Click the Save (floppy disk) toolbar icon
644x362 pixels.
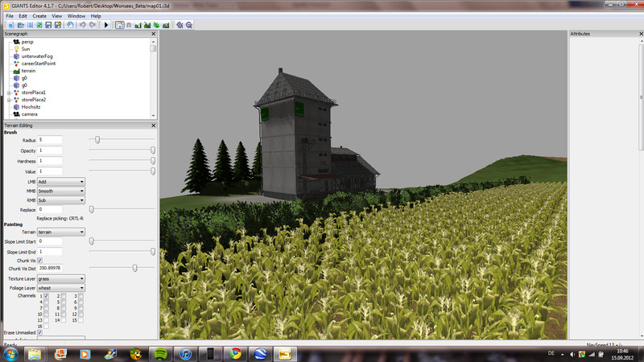pyautogui.click(x=48, y=25)
